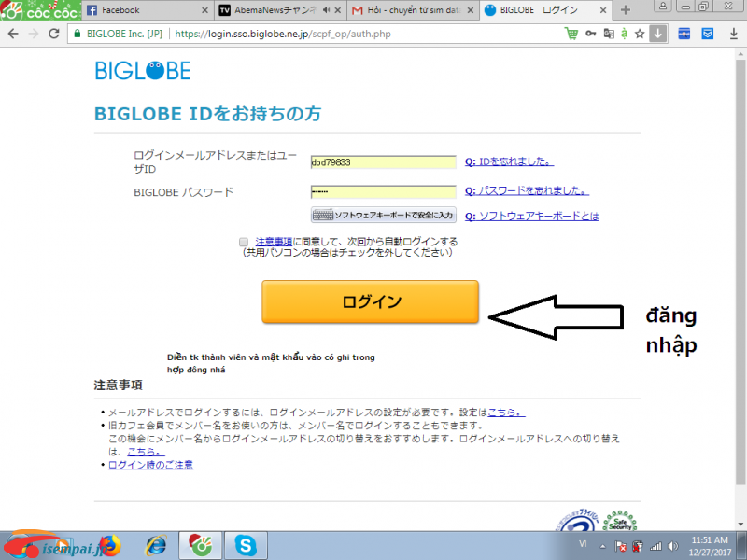The height and width of the screenshot is (560, 747).
Task: Open the 'パスワードを忘れました' help link
Action: [x=527, y=191]
